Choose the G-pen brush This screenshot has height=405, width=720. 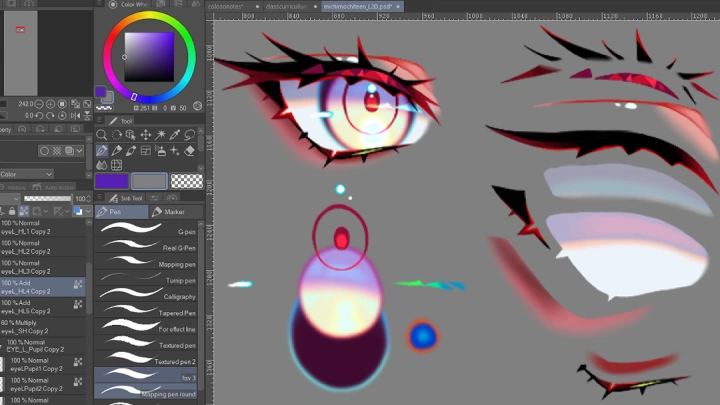146,229
